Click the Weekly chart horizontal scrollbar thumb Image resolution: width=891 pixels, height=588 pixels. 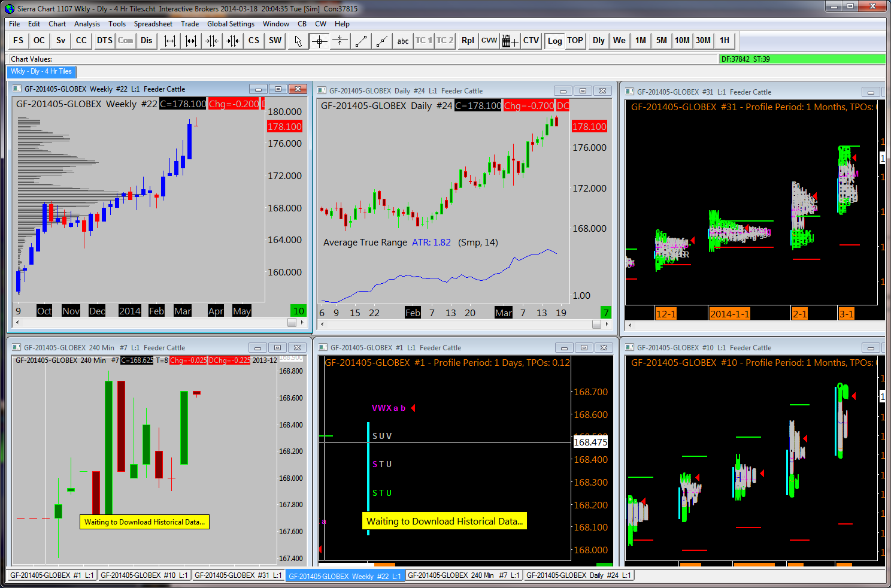[x=292, y=322]
